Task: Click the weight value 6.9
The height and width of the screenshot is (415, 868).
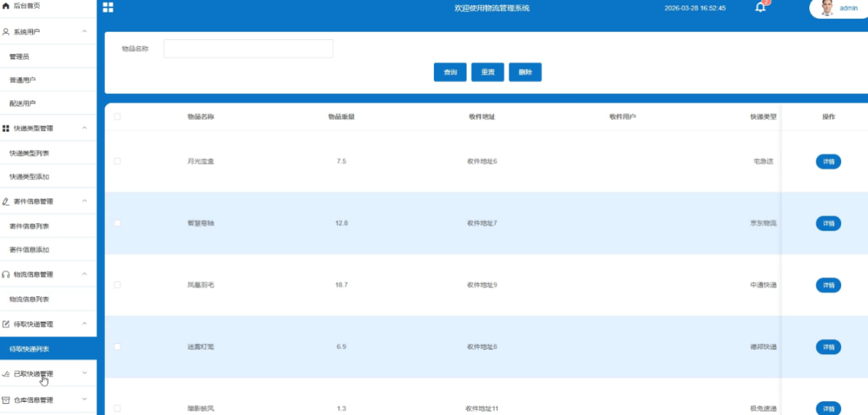Action: click(x=341, y=347)
